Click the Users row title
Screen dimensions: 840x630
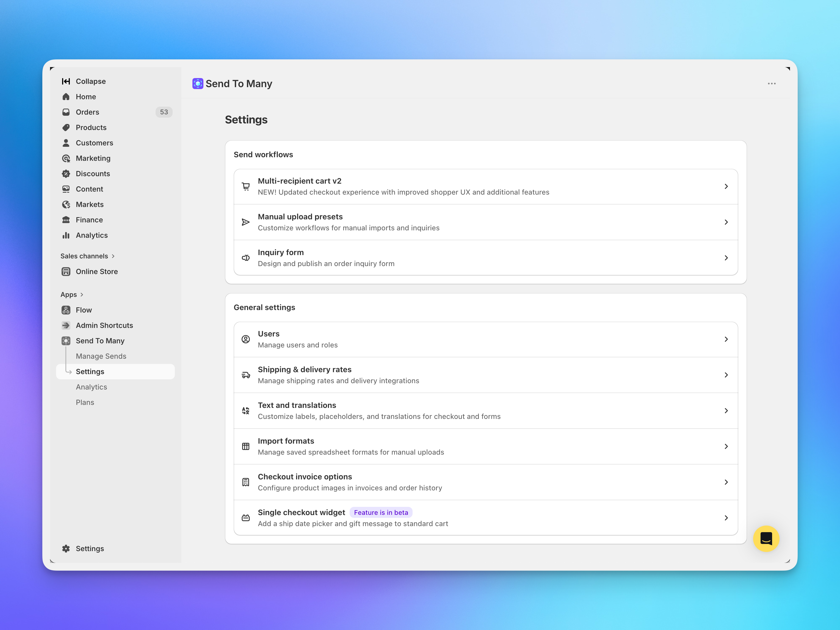tap(269, 334)
